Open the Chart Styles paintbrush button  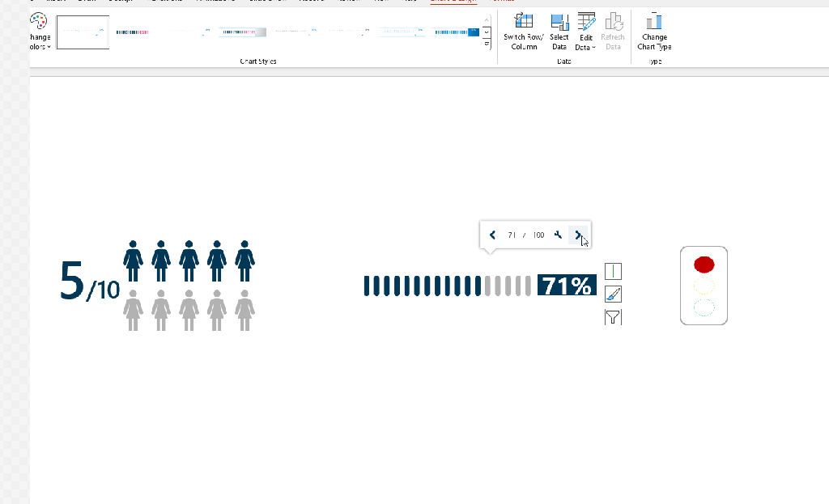click(x=614, y=294)
